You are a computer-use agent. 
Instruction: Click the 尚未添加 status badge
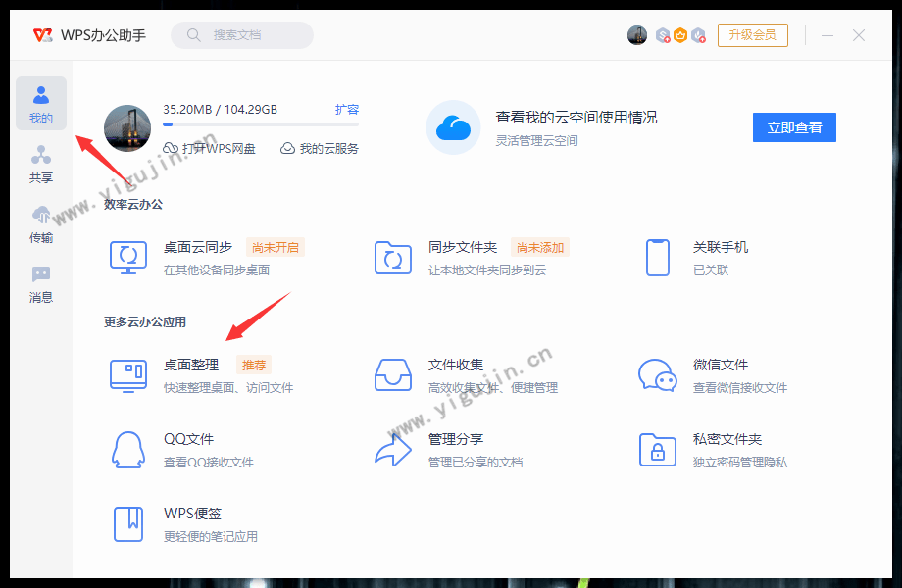click(539, 247)
